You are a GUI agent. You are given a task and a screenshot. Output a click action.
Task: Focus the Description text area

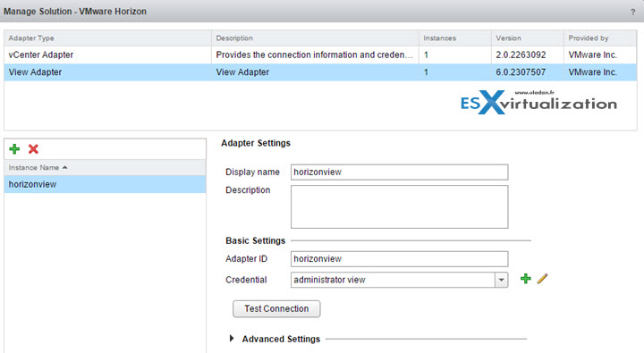point(399,206)
